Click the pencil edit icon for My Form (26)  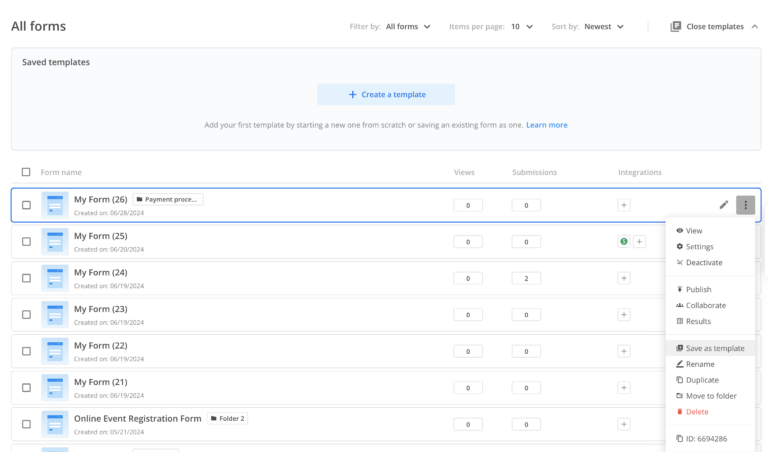point(723,205)
